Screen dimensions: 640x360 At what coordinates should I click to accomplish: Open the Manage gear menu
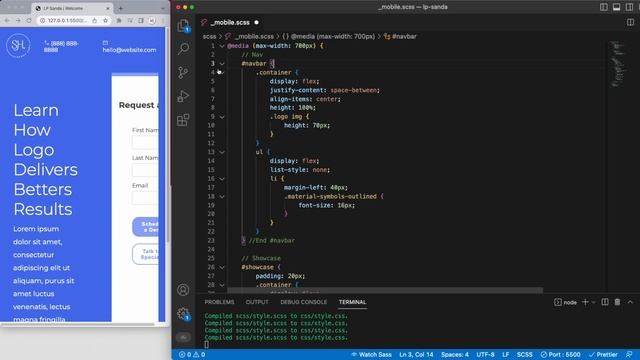[183, 314]
